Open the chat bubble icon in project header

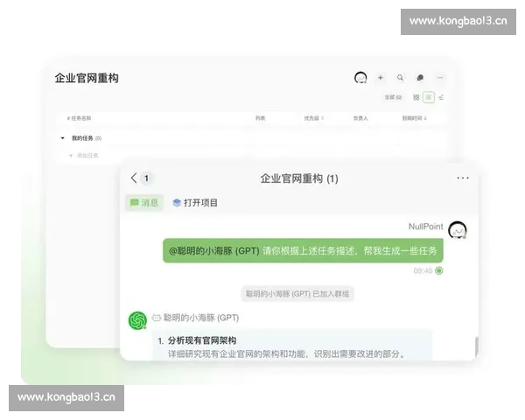[x=420, y=78]
